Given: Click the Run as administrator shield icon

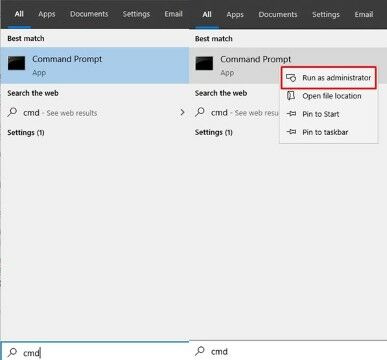Looking at the screenshot, I should [291, 78].
